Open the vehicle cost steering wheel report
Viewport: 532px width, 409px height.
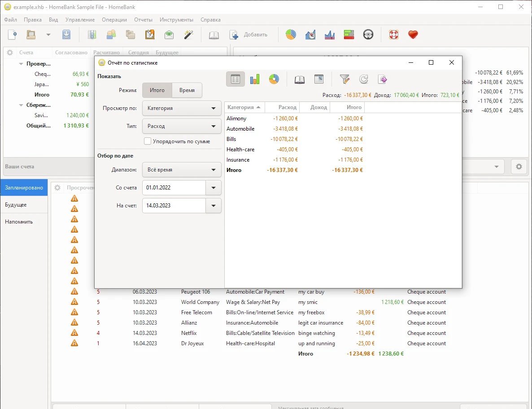(368, 35)
